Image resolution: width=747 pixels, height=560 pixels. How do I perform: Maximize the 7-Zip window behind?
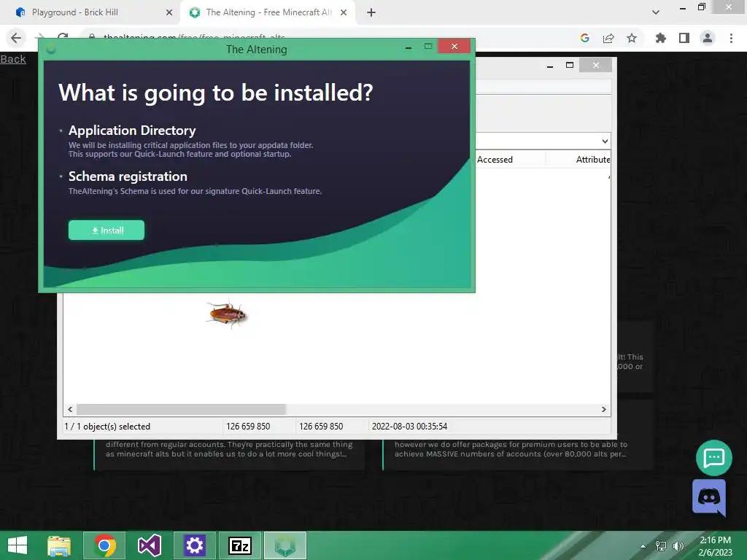point(570,65)
